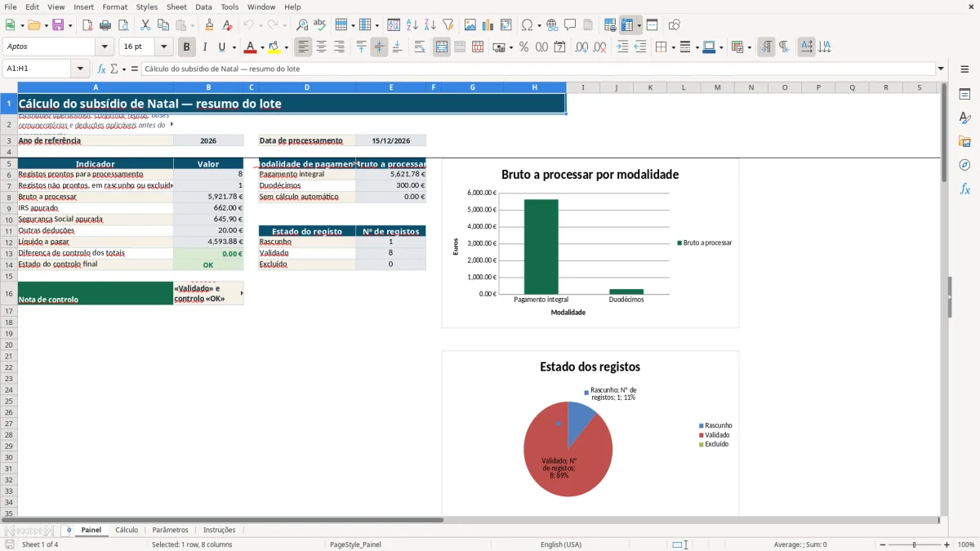The image size is (980, 551).
Task: Click the font color red swatch
Action: click(x=251, y=47)
